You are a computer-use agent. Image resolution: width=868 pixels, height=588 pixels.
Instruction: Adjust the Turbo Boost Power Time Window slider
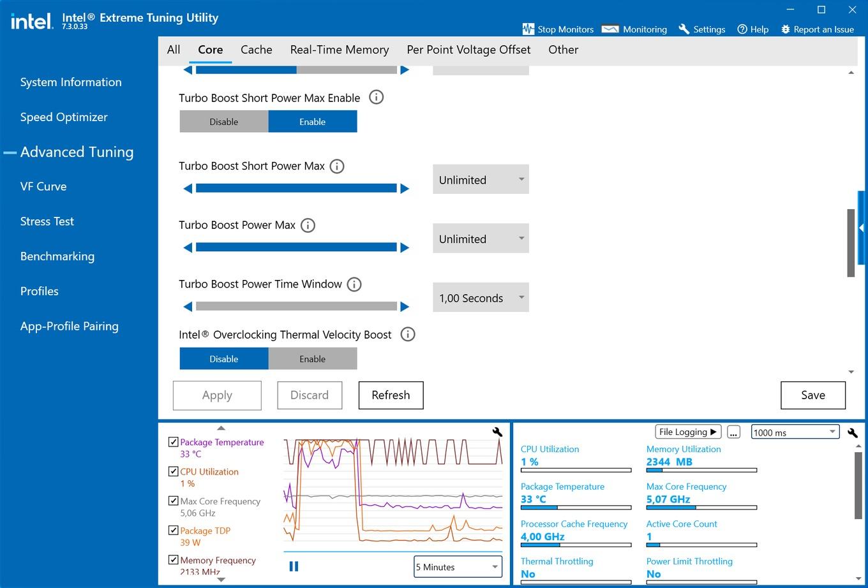click(296, 307)
